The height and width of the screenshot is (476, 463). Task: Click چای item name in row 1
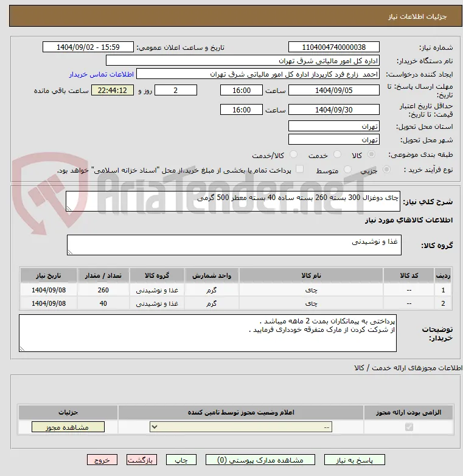point(311,290)
